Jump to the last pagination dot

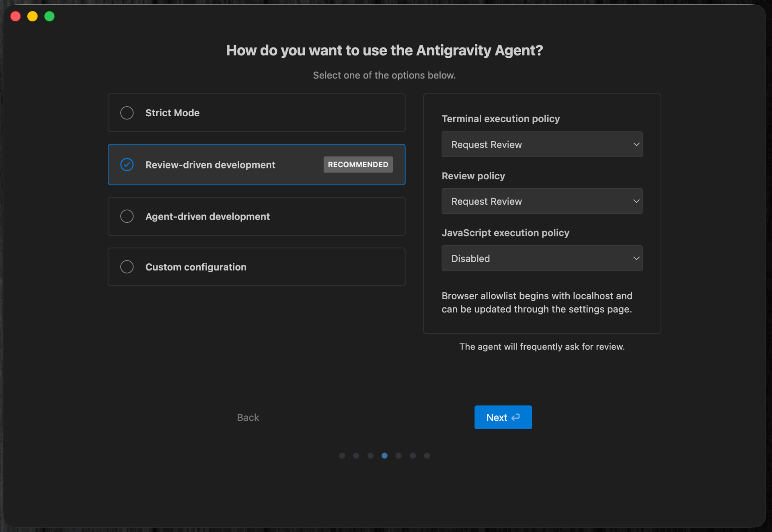[x=427, y=456]
